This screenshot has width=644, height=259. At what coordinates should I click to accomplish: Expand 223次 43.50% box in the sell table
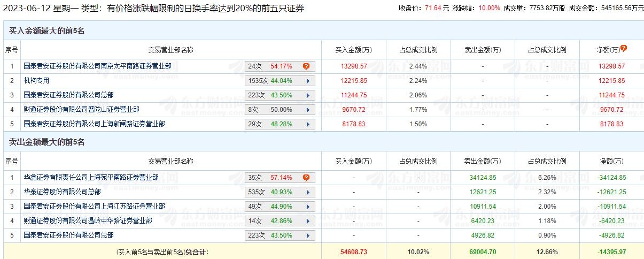point(308,235)
